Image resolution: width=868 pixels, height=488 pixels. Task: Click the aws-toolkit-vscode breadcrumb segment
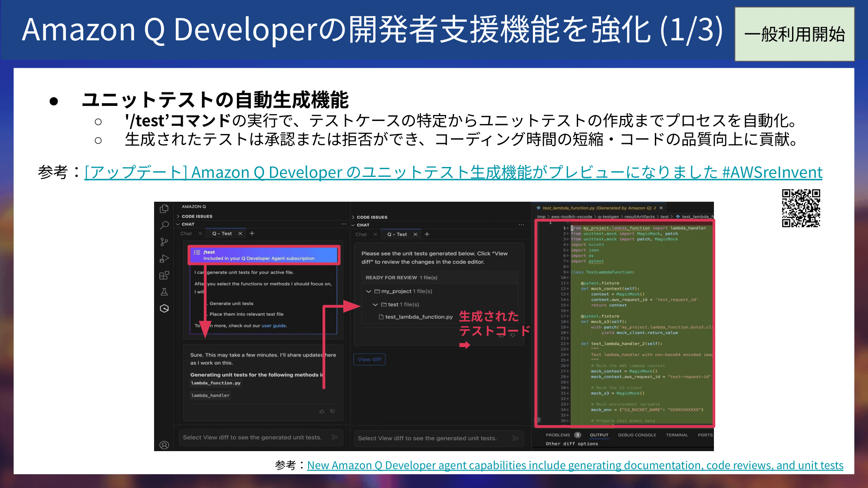[x=572, y=216]
